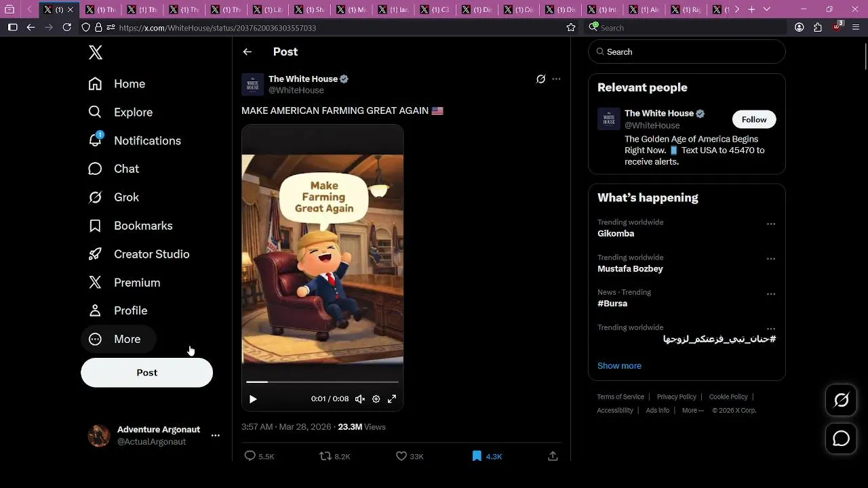Click the reply icon showing 5.5K
The height and width of the screenshot is (488, 868).
tap(250, 456)
